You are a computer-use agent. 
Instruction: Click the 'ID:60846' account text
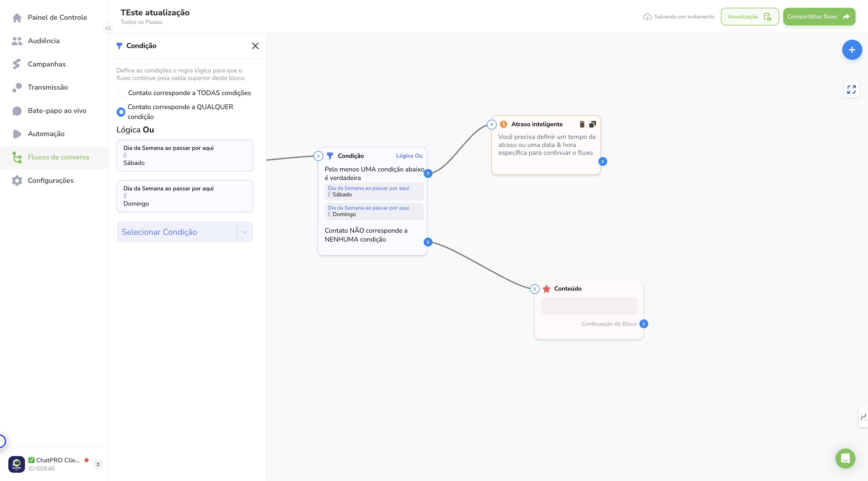click(x=41, y=469)
